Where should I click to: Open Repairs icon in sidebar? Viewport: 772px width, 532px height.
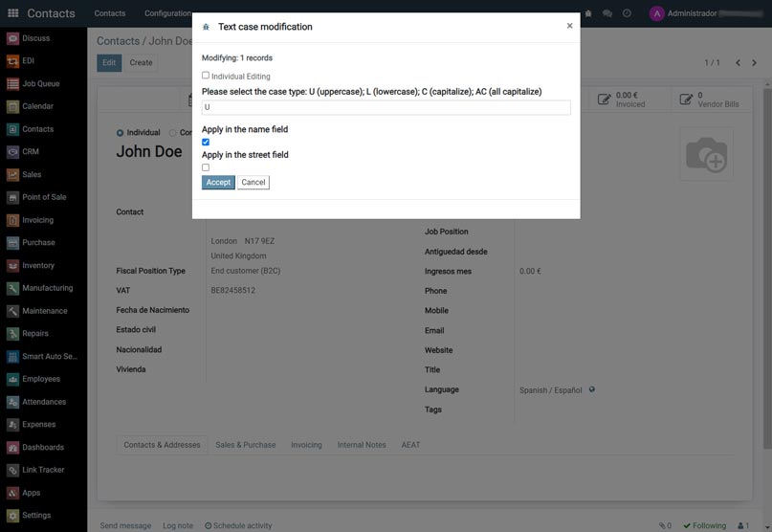click(12, 334)
